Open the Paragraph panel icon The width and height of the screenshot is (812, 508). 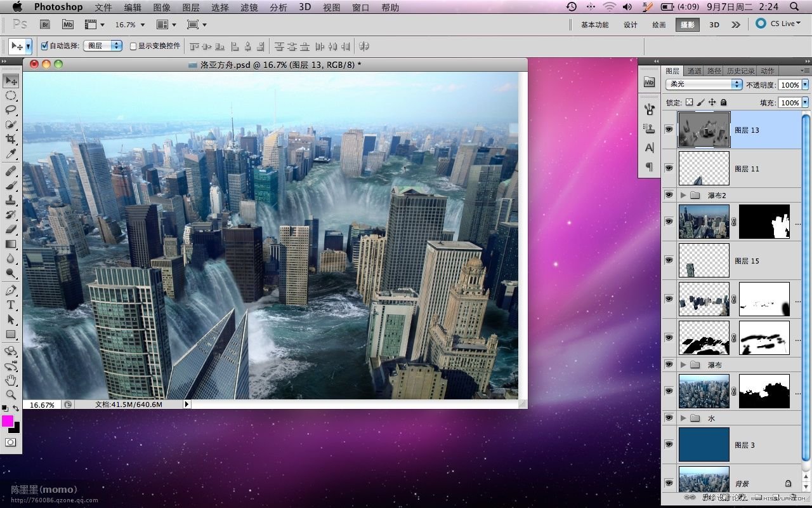649,166
